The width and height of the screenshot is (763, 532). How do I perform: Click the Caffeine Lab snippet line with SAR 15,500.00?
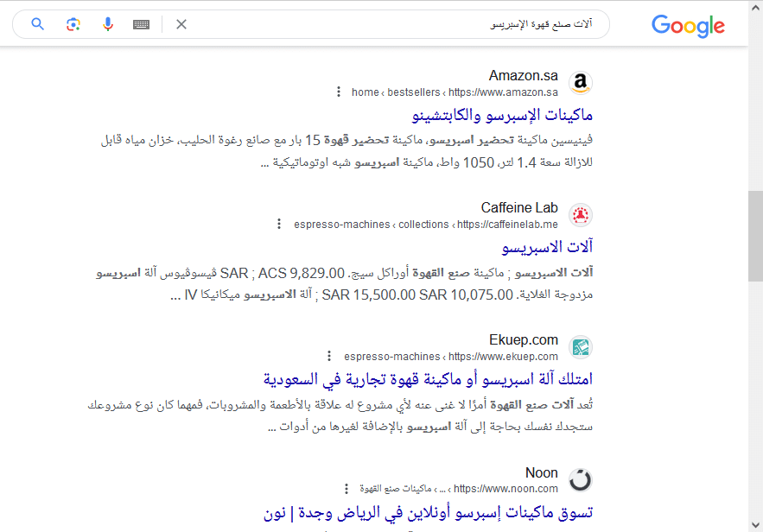pos(382,294)
